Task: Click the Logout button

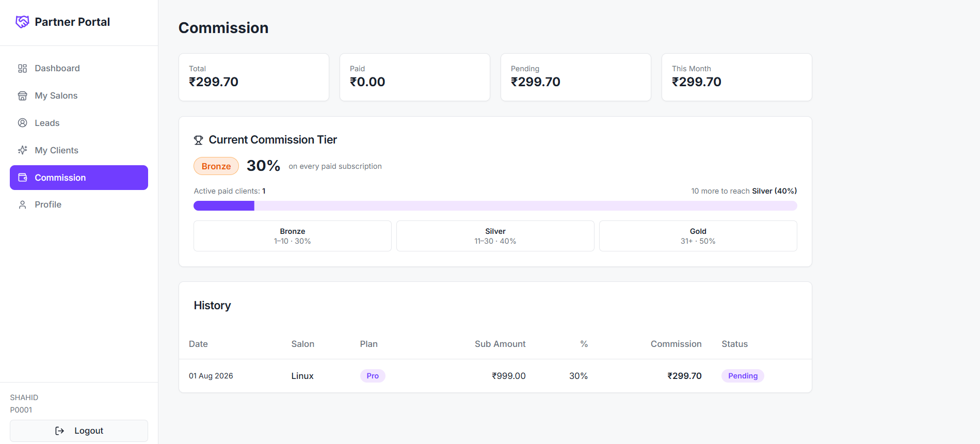Action: point(79,431)
